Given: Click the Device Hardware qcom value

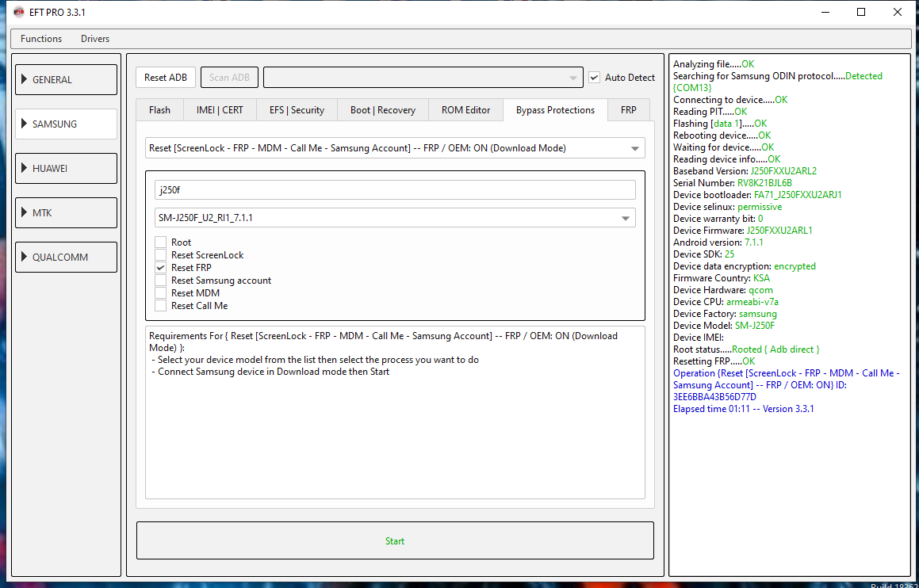Looking at the screenshot, I should (760, 290).
